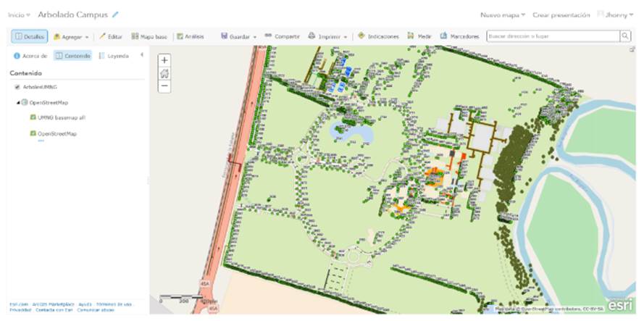Click the address search input field
This screenshot has width=644, height=321.
point(552,36)
